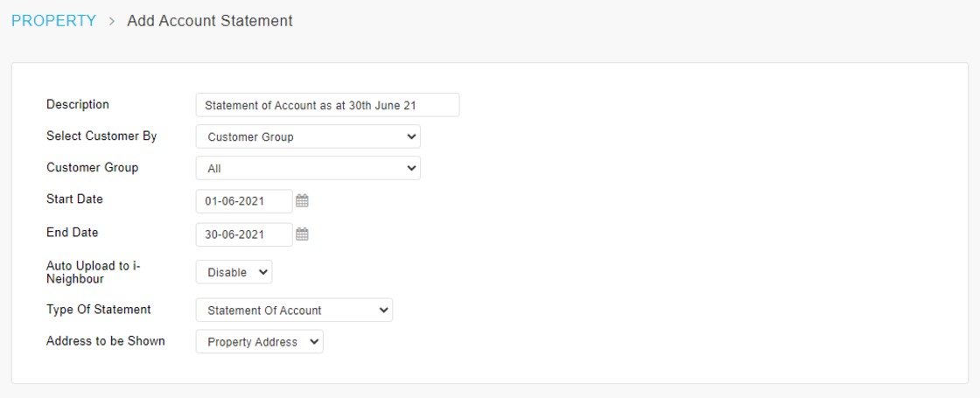The image size is (980, 398).
Task: Click the End Date label
Action: tap(72, 232)
